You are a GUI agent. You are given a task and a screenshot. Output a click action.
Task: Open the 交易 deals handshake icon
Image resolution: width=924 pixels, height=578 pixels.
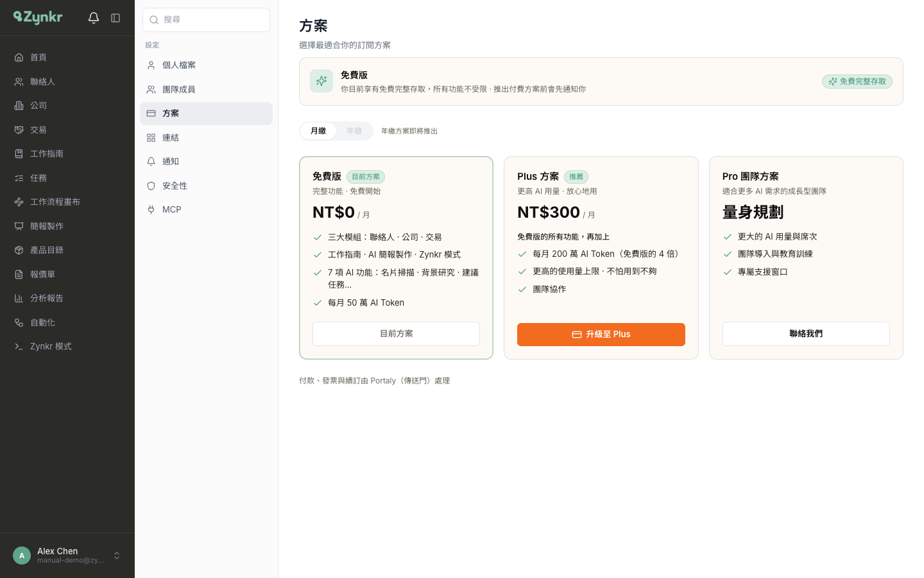pyautogui.click(x=19, y=130)
